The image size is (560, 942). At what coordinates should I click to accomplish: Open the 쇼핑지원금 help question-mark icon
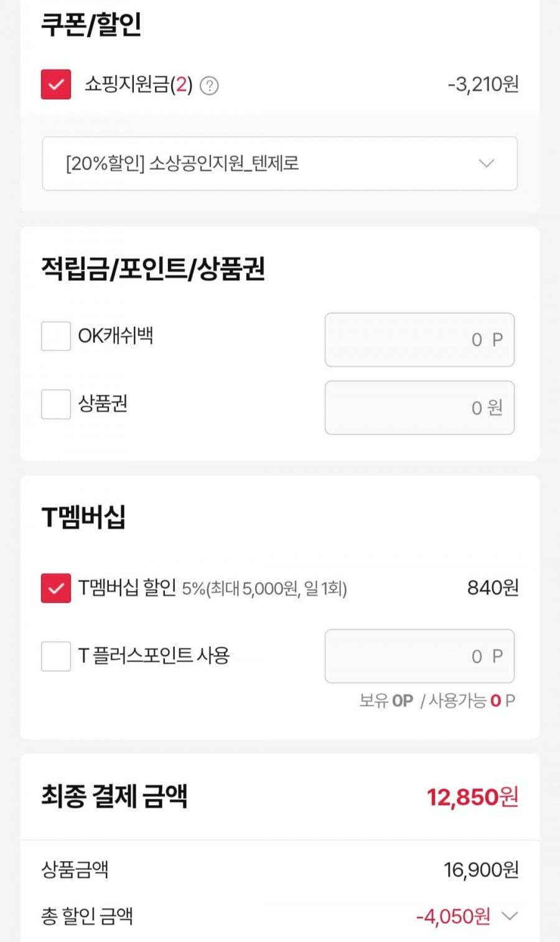[x=210, y=85]
